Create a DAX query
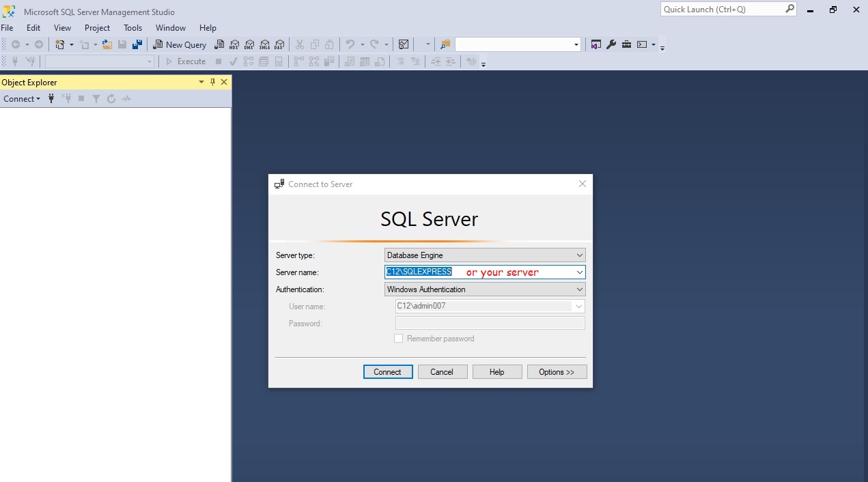 click(x=279, y=44)
